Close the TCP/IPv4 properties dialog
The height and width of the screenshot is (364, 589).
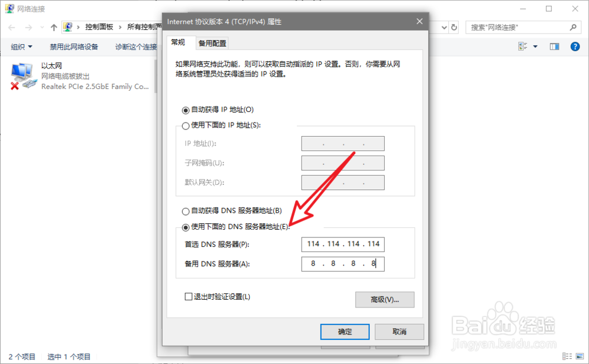(x=419, y=21)
